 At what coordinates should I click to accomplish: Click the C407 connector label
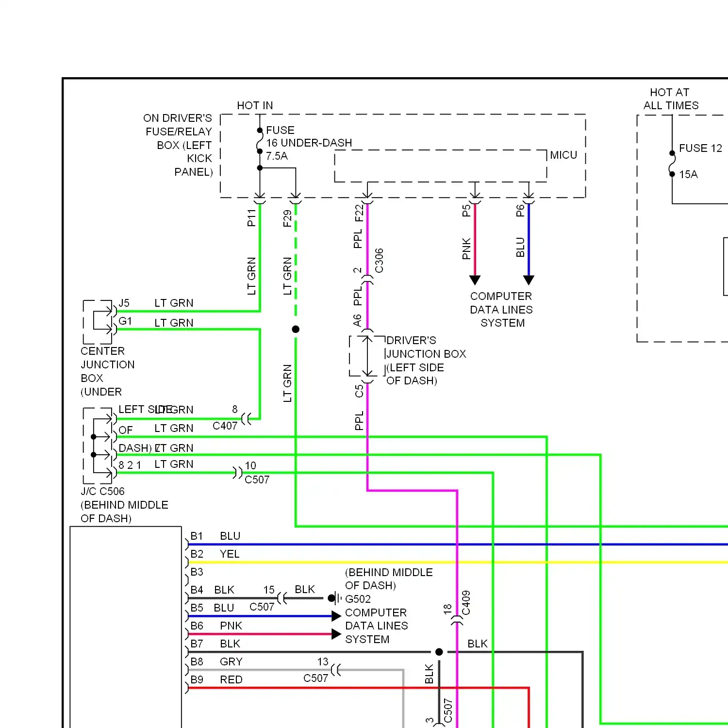[x=225, y=426]
